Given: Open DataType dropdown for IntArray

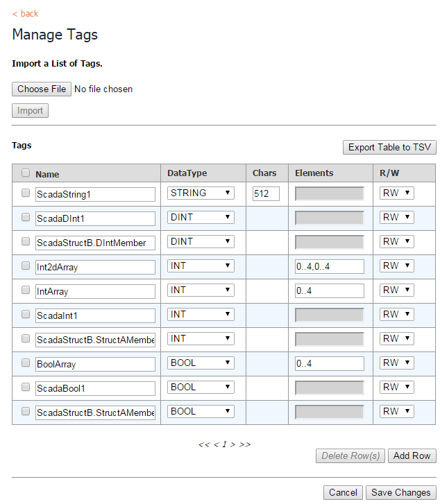Looking at the screenshot, I should 201,290.
